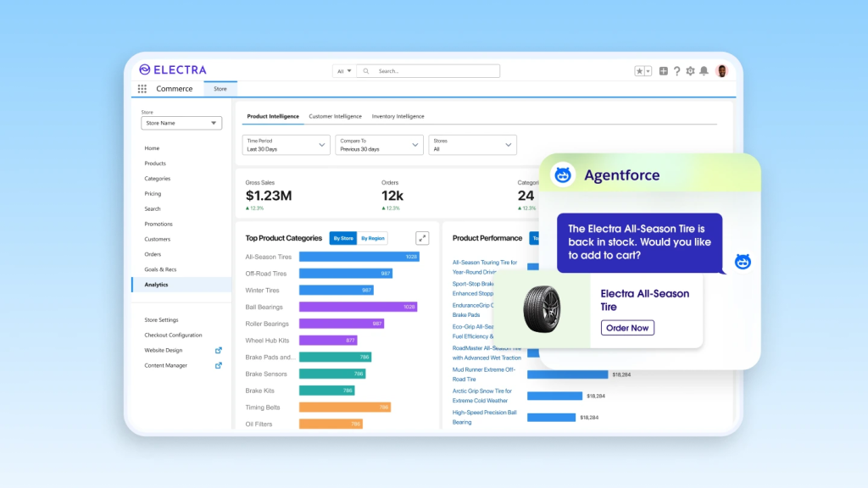Click external link icon beside Website Design
The height and width of the screenshot is (488, 868).
pyautogui.click(x=219, y=350)
